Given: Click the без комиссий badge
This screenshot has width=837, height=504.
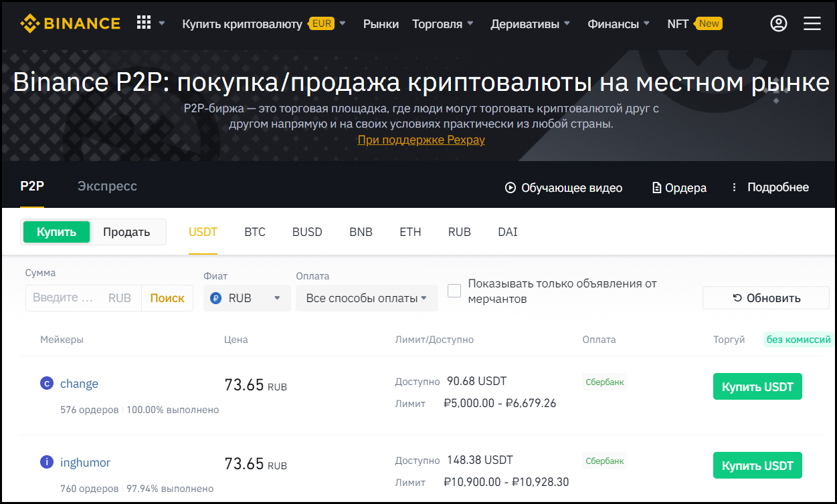Looking at the screenshot, I should pos(799,340).
